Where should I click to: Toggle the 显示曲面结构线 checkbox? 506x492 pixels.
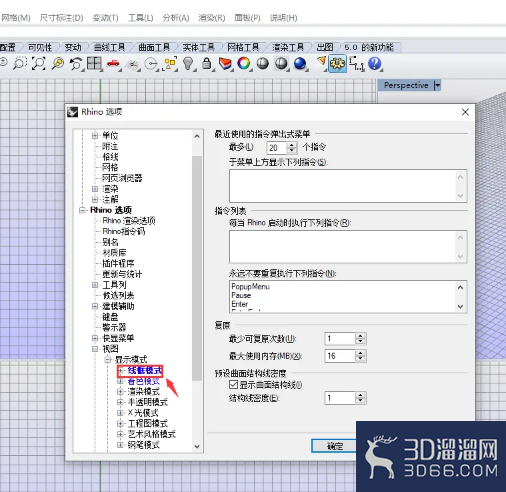pos(233,385)
